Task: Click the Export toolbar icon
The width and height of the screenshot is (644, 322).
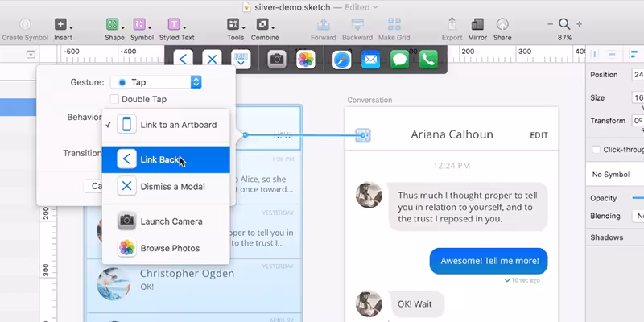Action: tap(452, 24)
